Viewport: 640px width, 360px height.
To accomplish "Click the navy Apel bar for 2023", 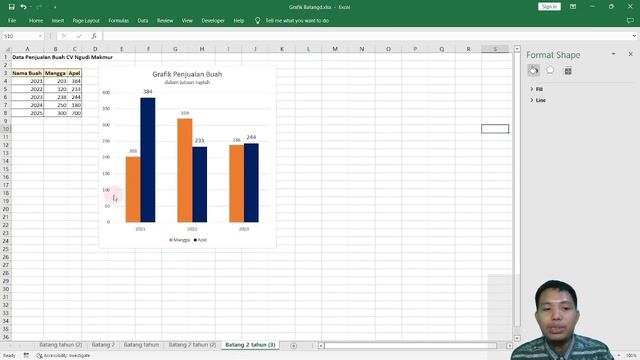I will [251, 182].
